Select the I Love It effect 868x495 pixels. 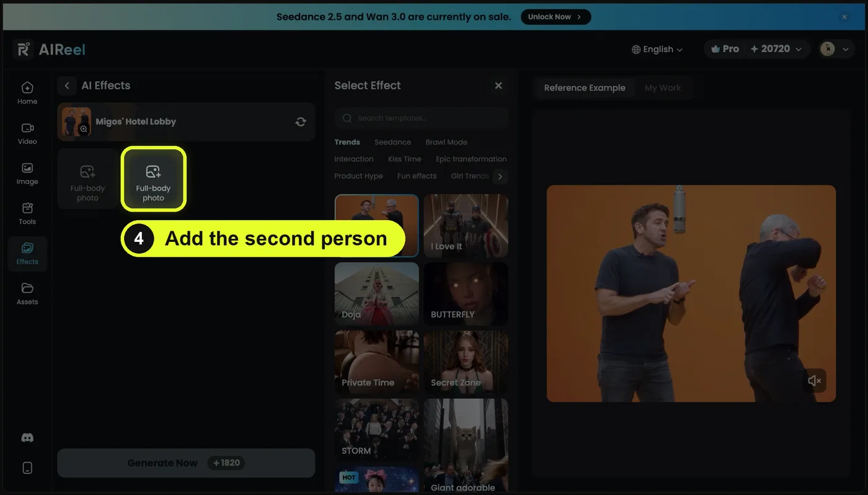pos(466,226)
